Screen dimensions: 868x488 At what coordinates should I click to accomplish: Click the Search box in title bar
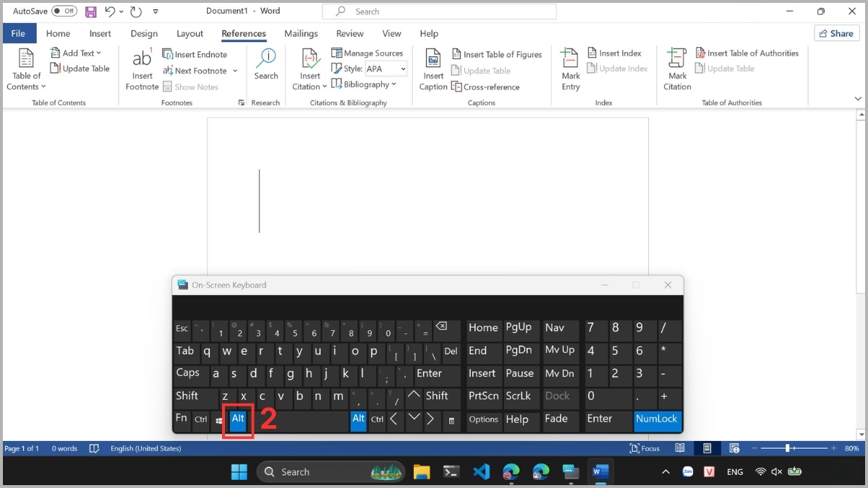point(439,12)
